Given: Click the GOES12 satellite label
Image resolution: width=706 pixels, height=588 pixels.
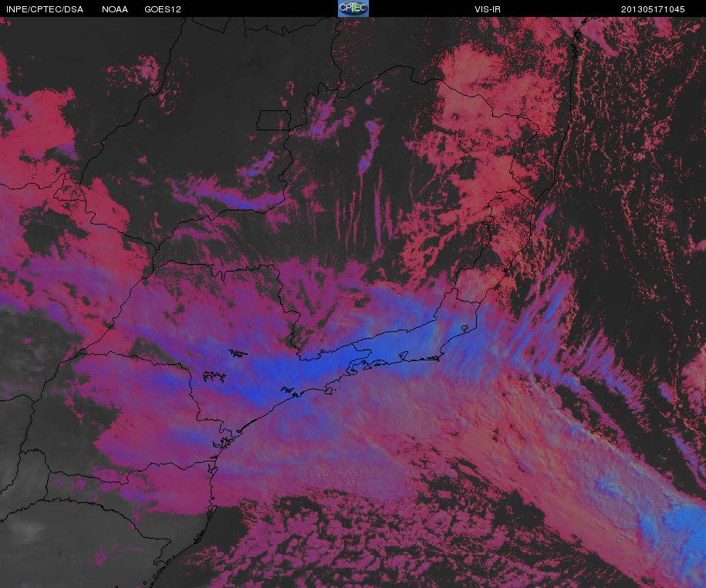Looking at the screenshot, I should [163, 9].
